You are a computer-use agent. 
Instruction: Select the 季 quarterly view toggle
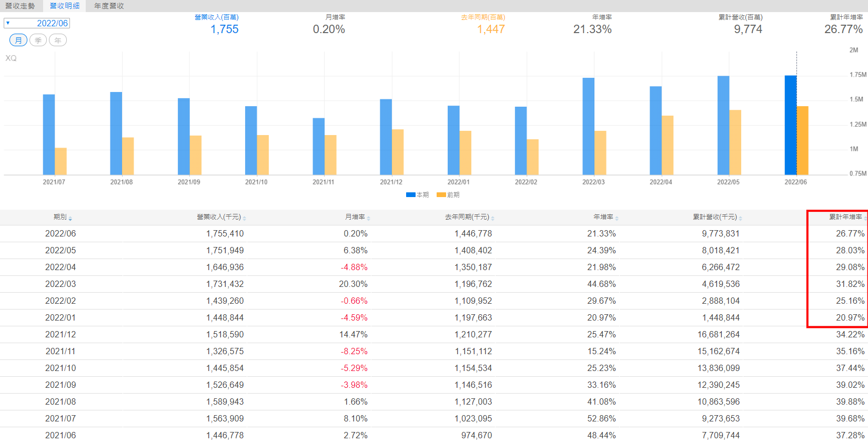coord(38,40)
